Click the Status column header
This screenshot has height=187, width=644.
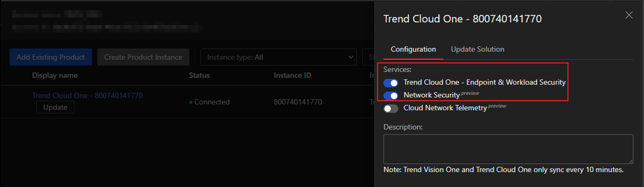[199, 75]
